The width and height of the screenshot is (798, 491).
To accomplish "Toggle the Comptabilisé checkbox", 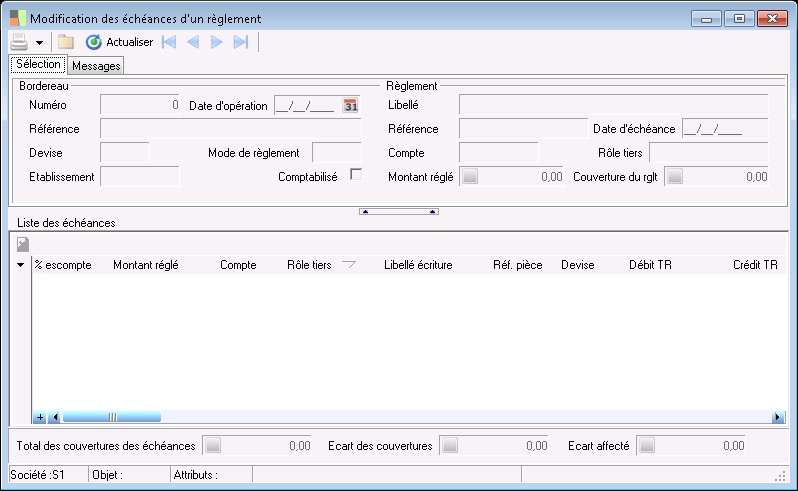I will [356, 175].
